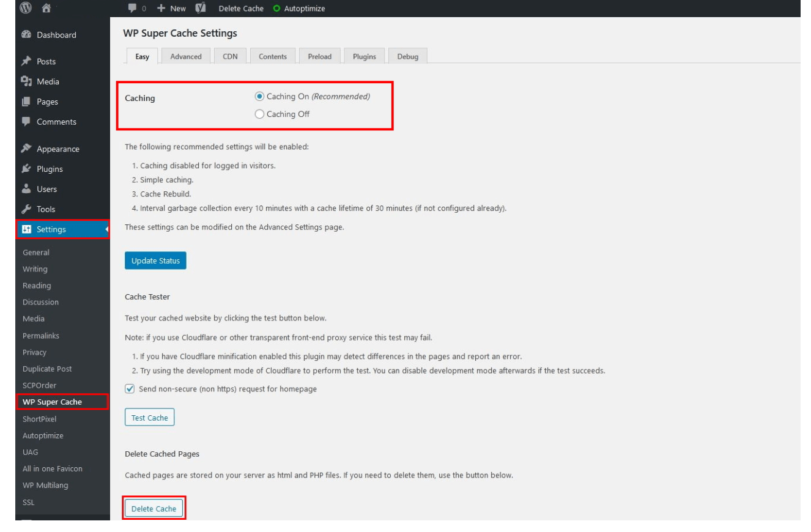
Task: Select the Caching On radio button
Action: [x=259, y=97]
